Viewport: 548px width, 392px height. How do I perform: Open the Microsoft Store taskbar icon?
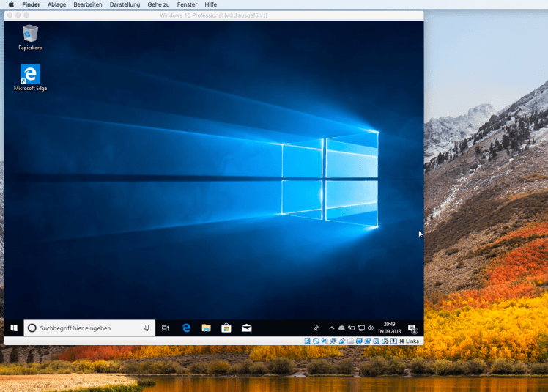point(226,328)
